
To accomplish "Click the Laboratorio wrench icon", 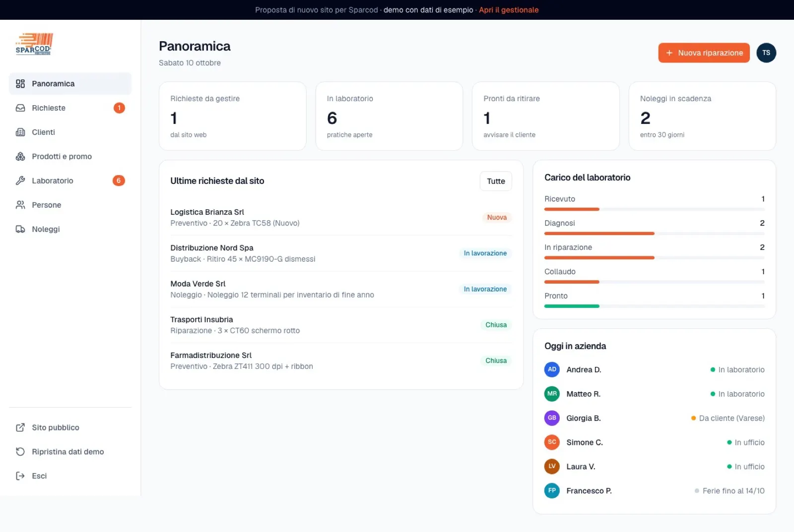I will click(20, 181).
